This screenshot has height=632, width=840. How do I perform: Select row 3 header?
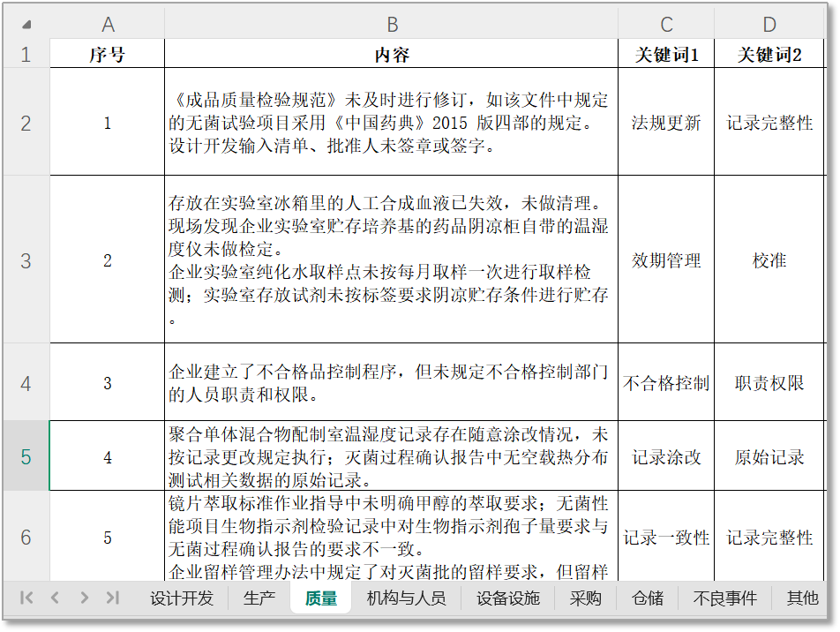[x=26, y=260]
